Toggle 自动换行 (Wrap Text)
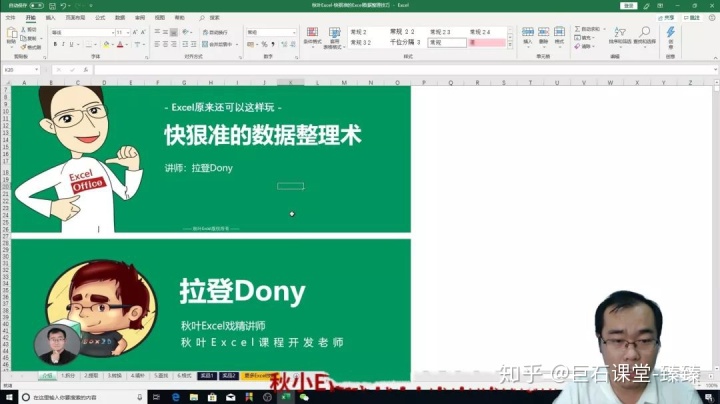Screen dimensions: 720x404 click(215, 33)
